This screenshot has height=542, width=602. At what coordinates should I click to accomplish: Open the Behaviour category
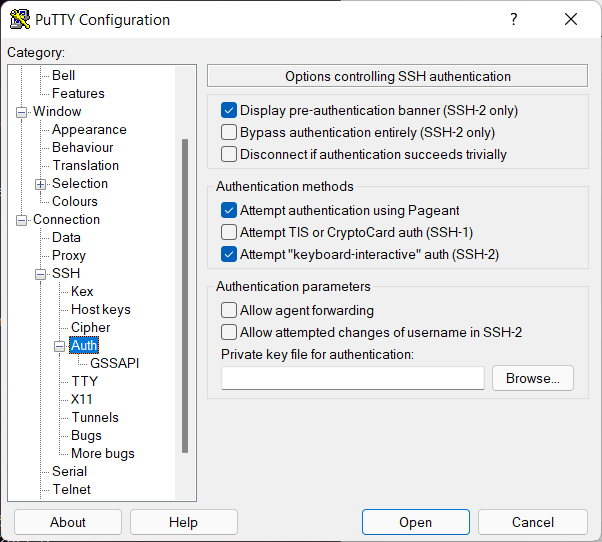83,147
